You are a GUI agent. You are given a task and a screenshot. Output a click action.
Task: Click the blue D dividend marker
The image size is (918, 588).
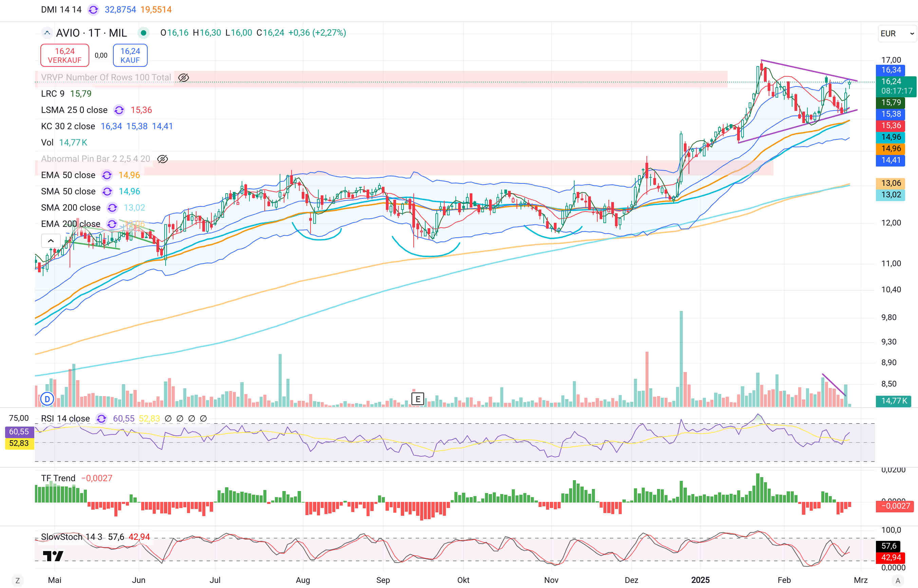pyautogui.click(x=47, y=399)
